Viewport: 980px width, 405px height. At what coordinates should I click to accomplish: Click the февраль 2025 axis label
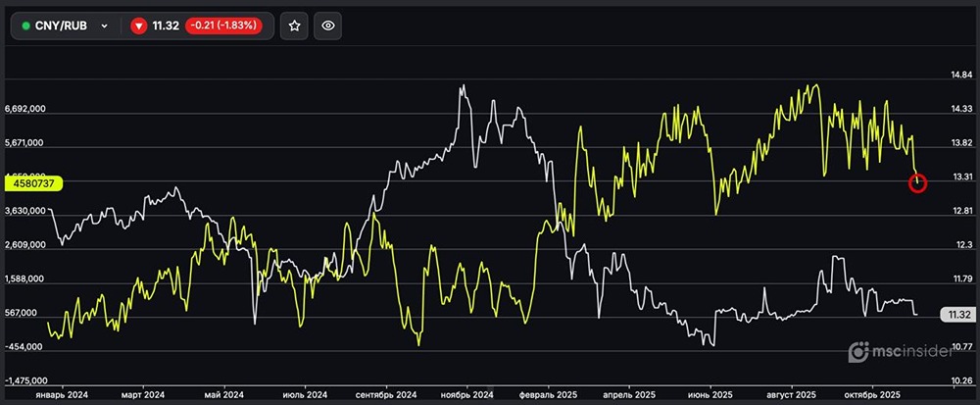coord(548,395)
